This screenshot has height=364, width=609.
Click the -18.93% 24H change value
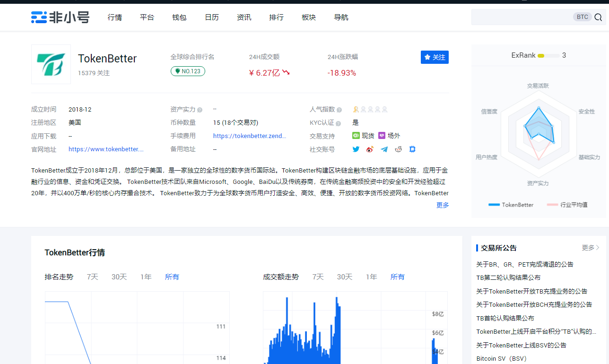[342, 73]
